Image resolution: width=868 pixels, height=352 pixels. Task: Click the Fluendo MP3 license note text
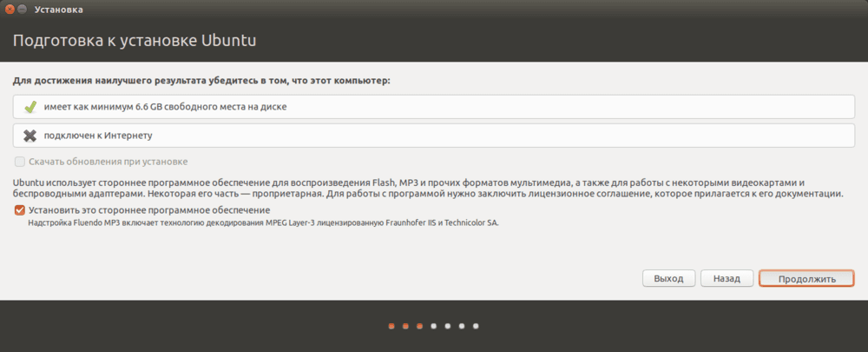[x=264, y=223]
